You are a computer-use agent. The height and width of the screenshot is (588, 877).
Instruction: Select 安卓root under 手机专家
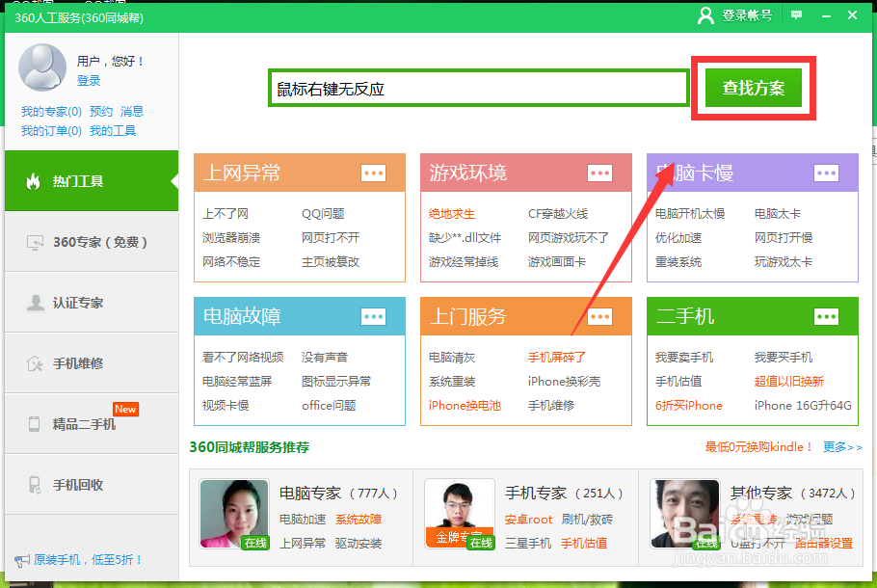click(528, 520)
